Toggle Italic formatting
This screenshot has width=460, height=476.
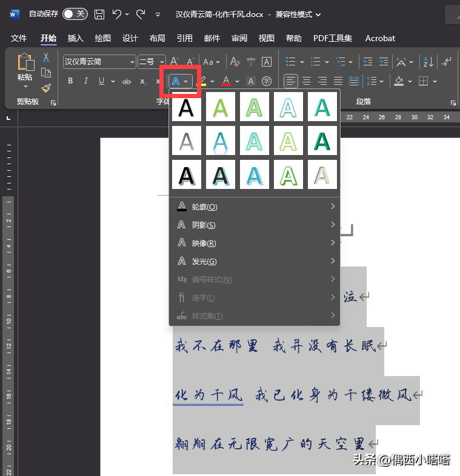point(86,81)
